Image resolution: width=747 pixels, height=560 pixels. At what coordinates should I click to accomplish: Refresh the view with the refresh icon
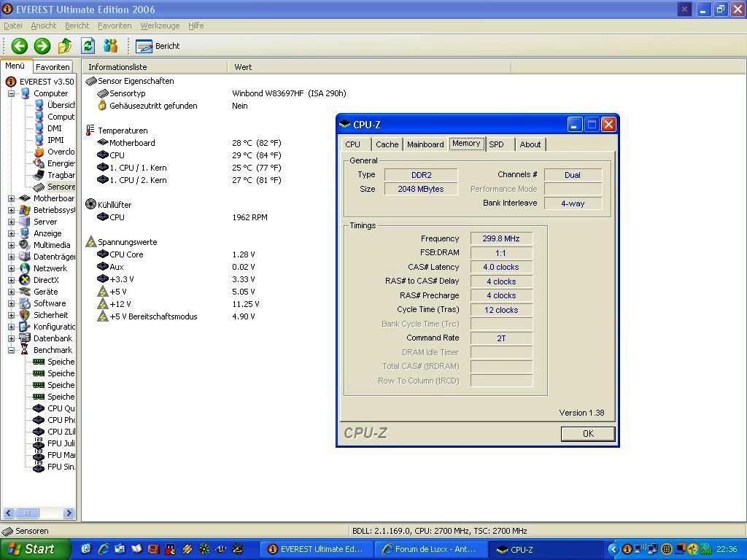[x=88, y=46]
